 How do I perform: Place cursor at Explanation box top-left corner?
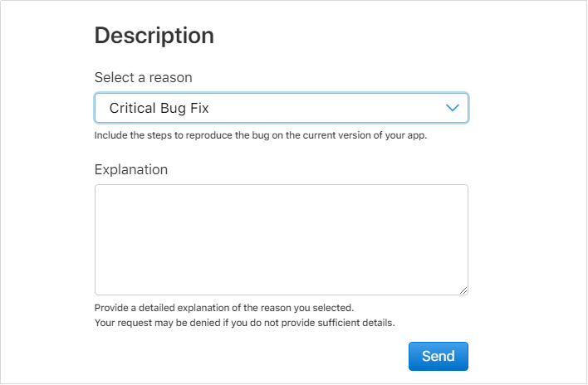pos(100,190)
